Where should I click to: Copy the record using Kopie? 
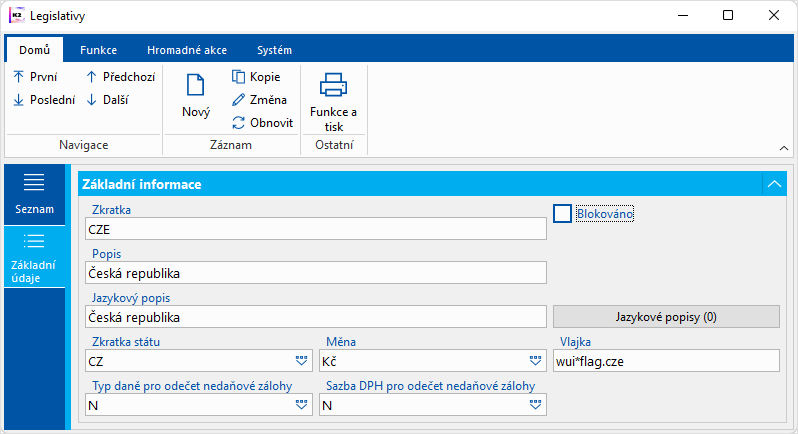(256, 77)
